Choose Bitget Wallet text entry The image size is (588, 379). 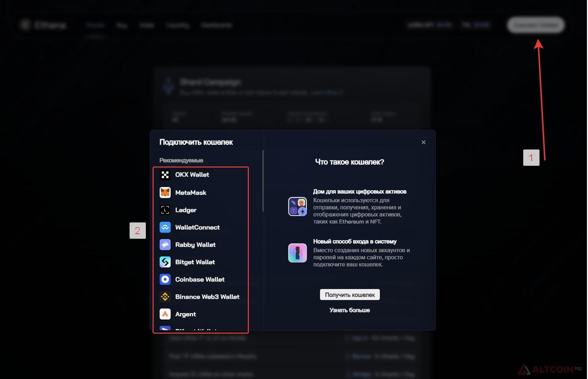(x=195, y=262)
